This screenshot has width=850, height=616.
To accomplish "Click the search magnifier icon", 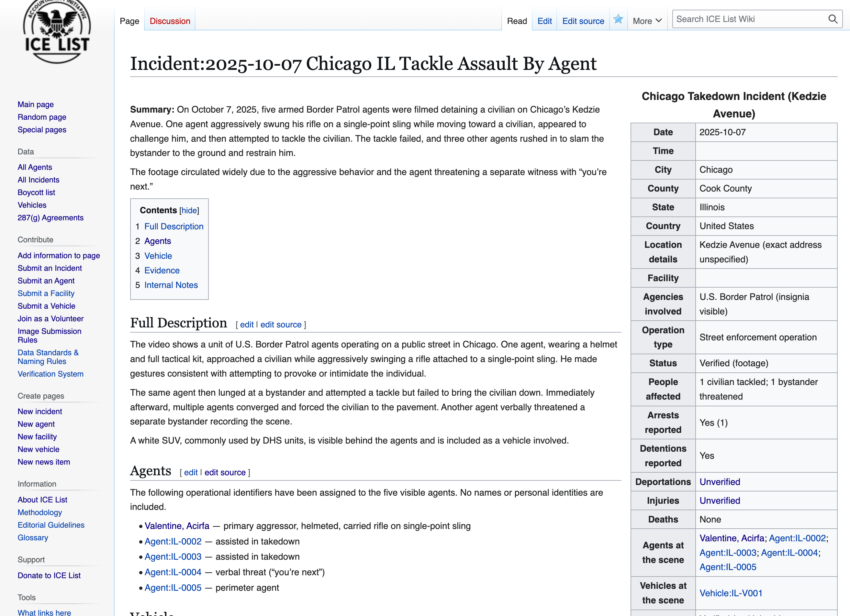I will click(x=833, y=19).
